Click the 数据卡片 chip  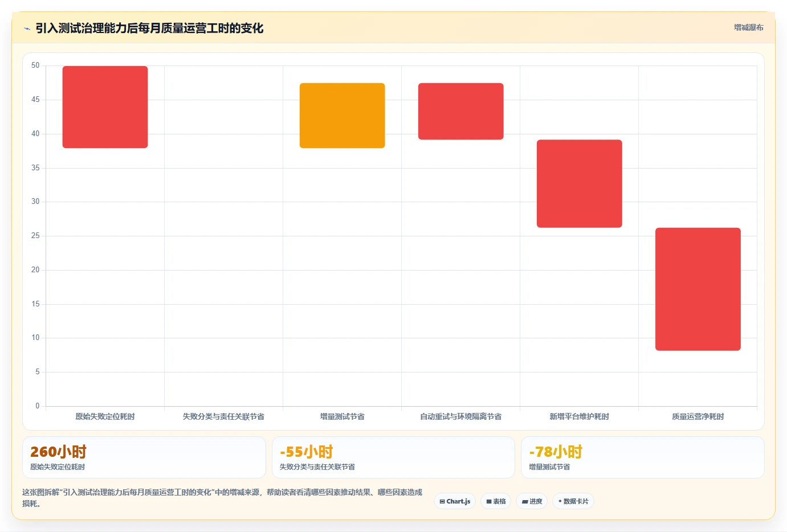[x=573, y=501]
